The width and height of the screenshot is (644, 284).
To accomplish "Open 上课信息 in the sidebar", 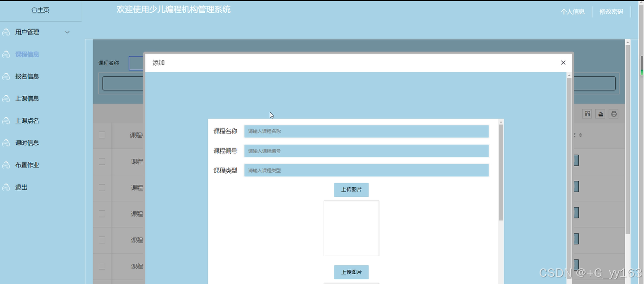I will tap(27, 99).
